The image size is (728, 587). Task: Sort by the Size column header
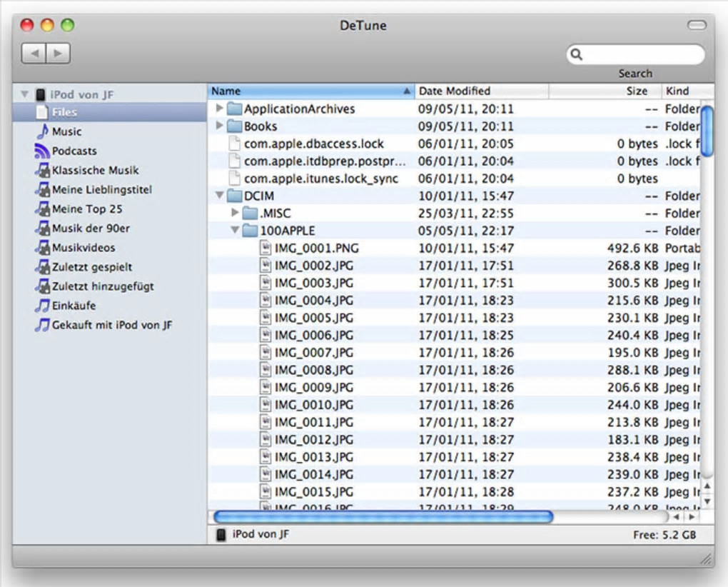[605, 91]
